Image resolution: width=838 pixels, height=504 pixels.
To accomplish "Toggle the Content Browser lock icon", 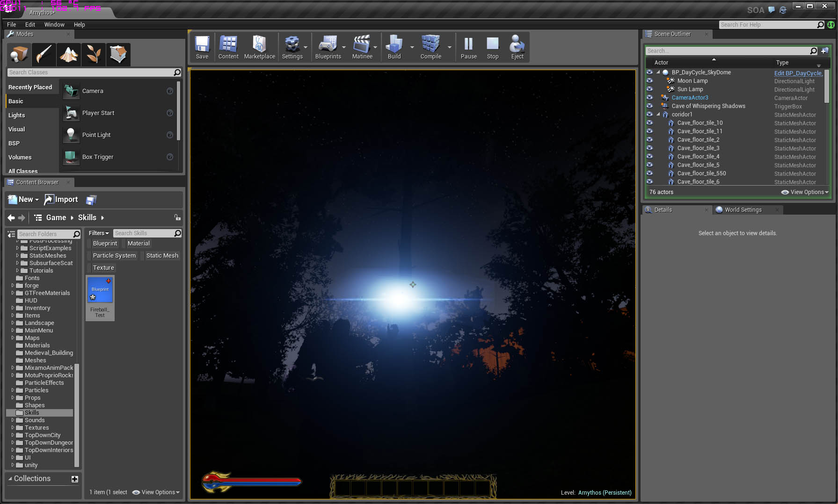I will click(177, 217).
